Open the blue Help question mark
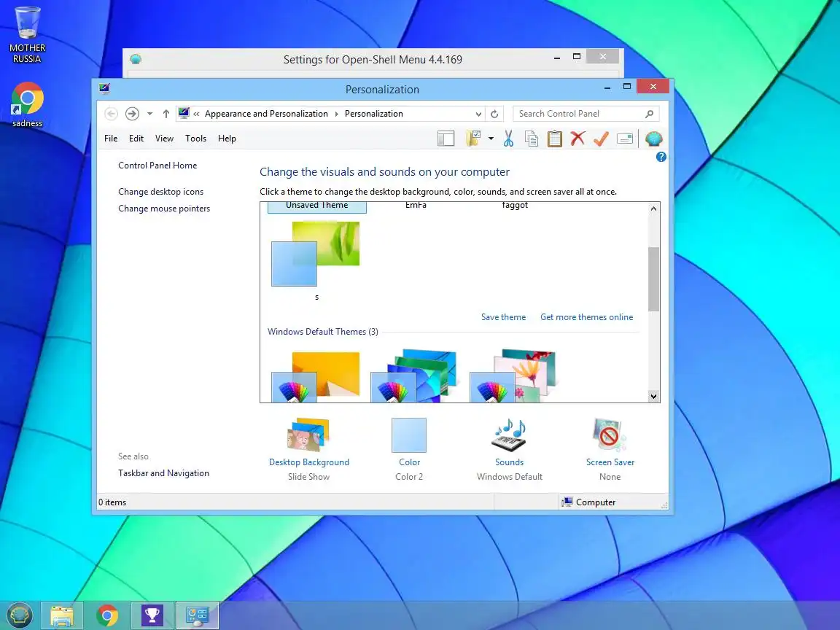This screenshot has height=630, width=840. [661, 157]
